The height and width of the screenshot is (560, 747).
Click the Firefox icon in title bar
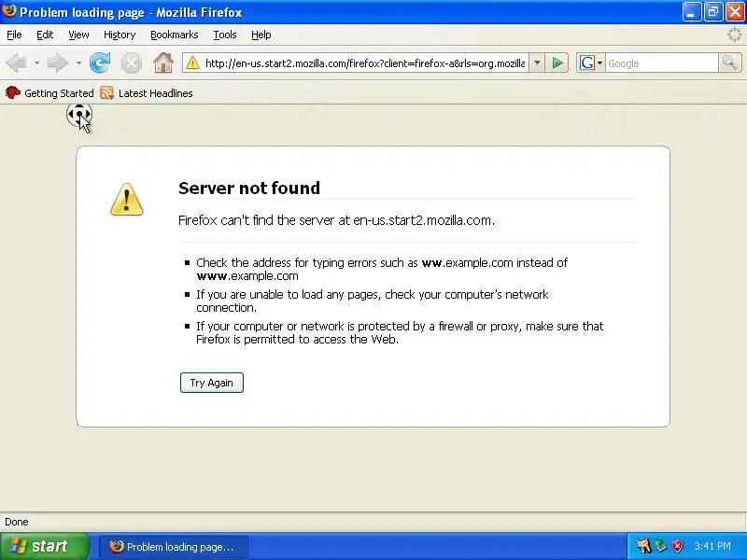9,11
